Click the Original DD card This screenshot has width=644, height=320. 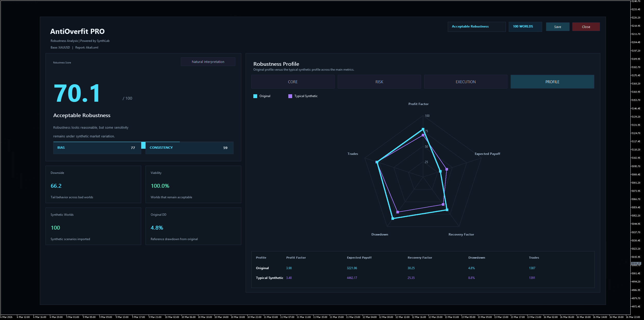[193, 226]
